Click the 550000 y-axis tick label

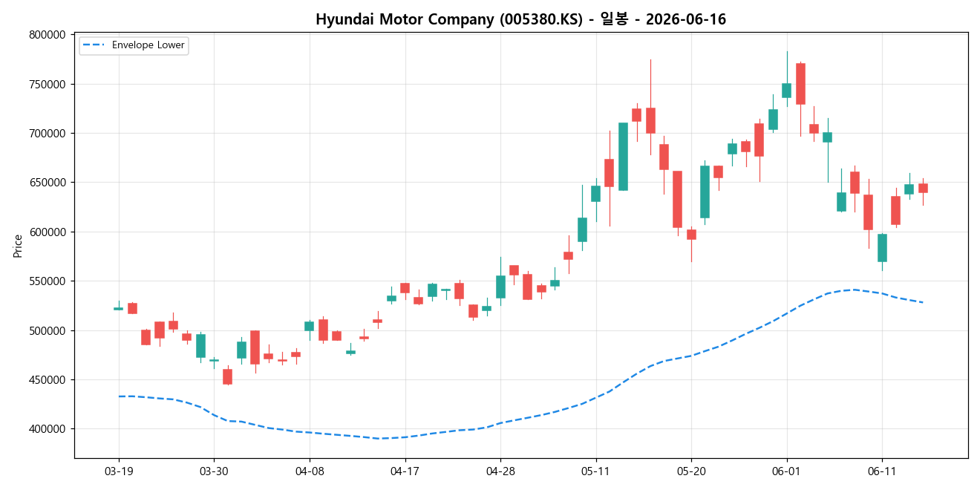(47, 281)
